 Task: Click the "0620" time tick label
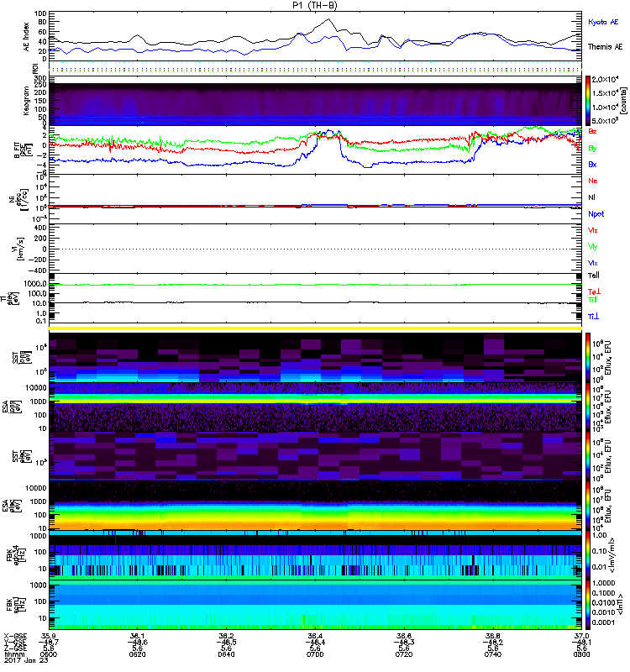137,654
